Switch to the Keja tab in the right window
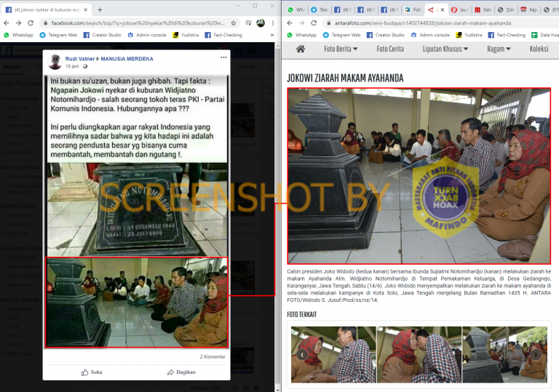 coord(529,9)
